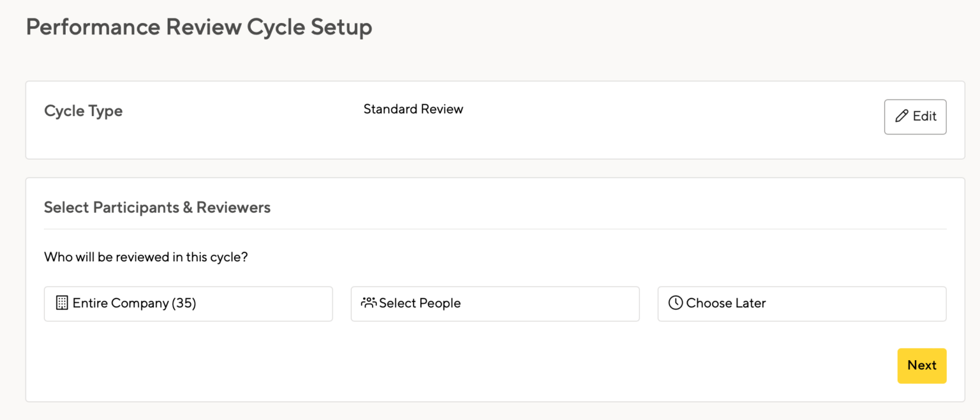980x420 pixels.
Task: Click the 'Who will be reviewed' question text
Action: [146, 257]
